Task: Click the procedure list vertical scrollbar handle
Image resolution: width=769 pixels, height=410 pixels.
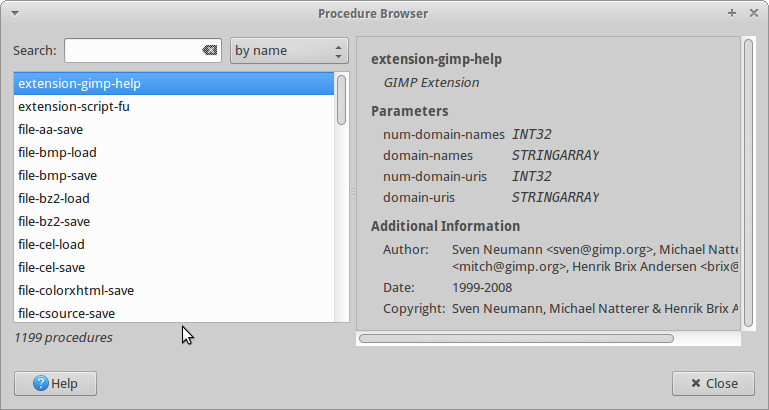Action: [341, 100]
